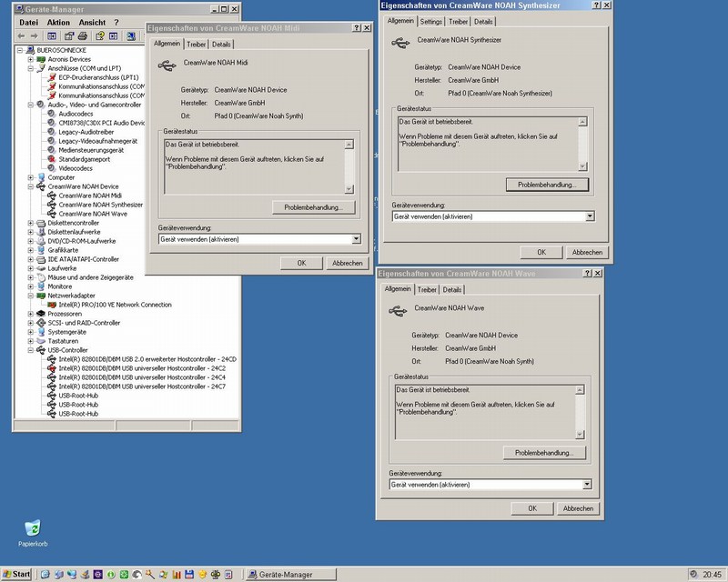Click the disabled USB host controller 24C2 icon
This screenshot has width=728, height=582.
pyautogui.click(x=52, y=368)
